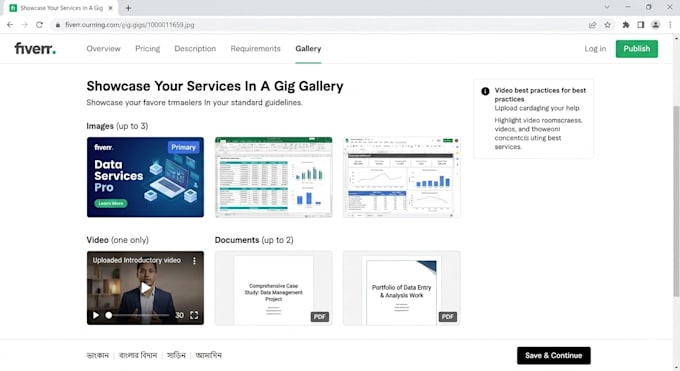Viewport: 680px width, 371px height.
Task: Click the Fiverr logo
Action: click(35, 48)
